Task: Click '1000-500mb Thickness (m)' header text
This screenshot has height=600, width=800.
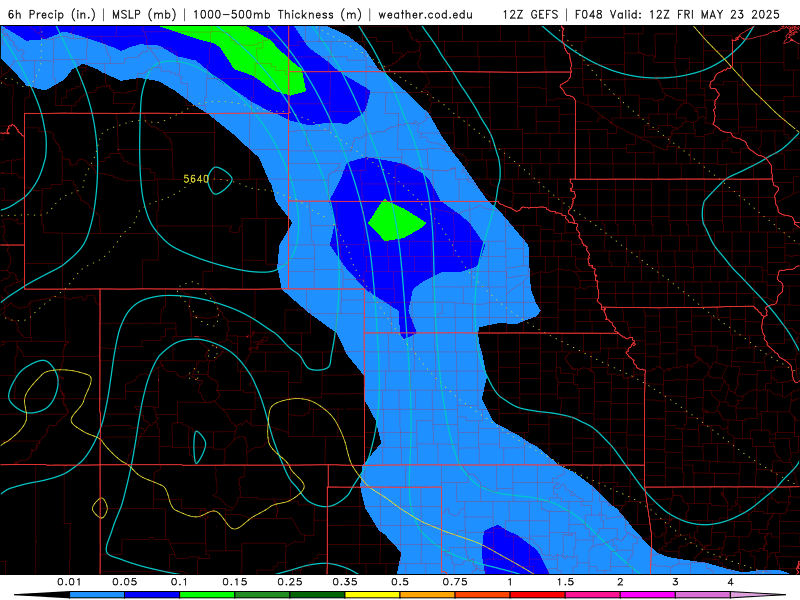Action: pyautogui.click(x=277, y=14)
